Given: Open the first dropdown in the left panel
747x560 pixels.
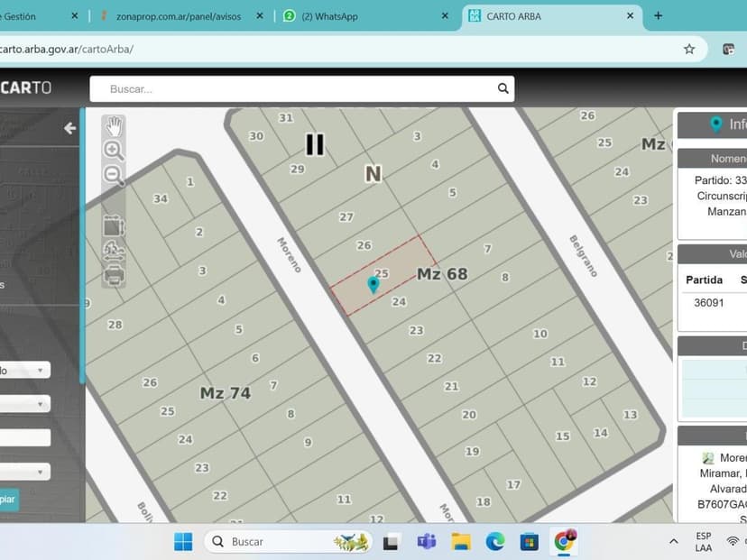Looking at the screenshot, I should coord(25,371).
